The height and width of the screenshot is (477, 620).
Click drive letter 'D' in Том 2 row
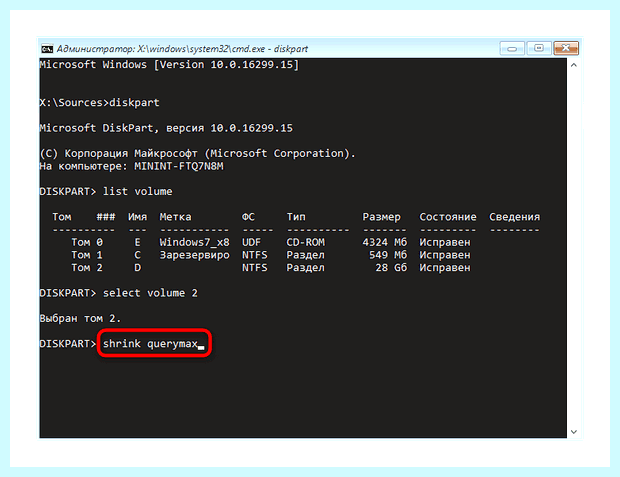point(138,267)
